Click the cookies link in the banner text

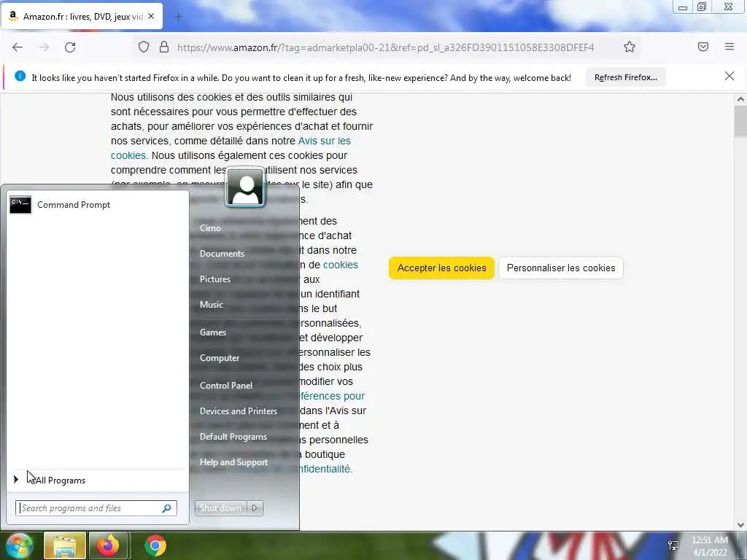(x=340, y=265)
